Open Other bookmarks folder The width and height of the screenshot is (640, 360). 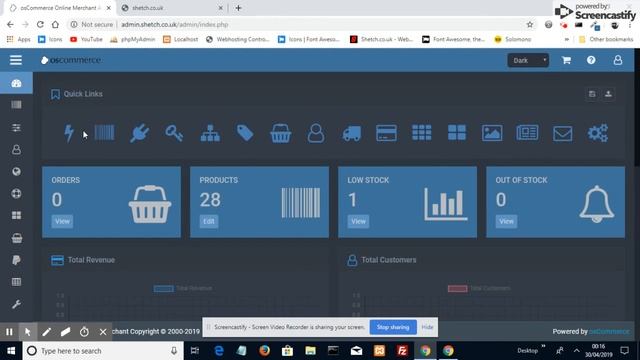(606, 39)
